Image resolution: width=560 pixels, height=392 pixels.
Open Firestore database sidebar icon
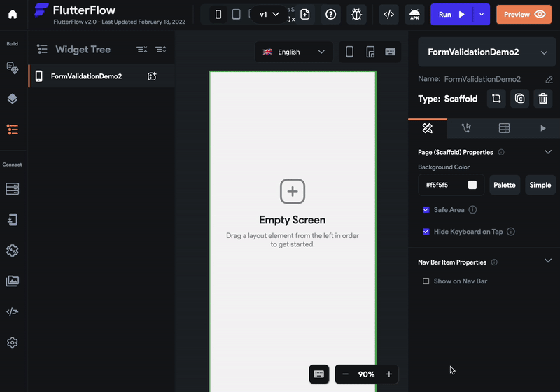tap(13, 189)
